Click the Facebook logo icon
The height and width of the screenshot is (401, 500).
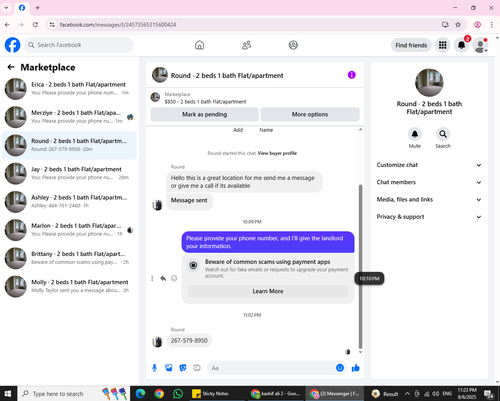(12, 45)
